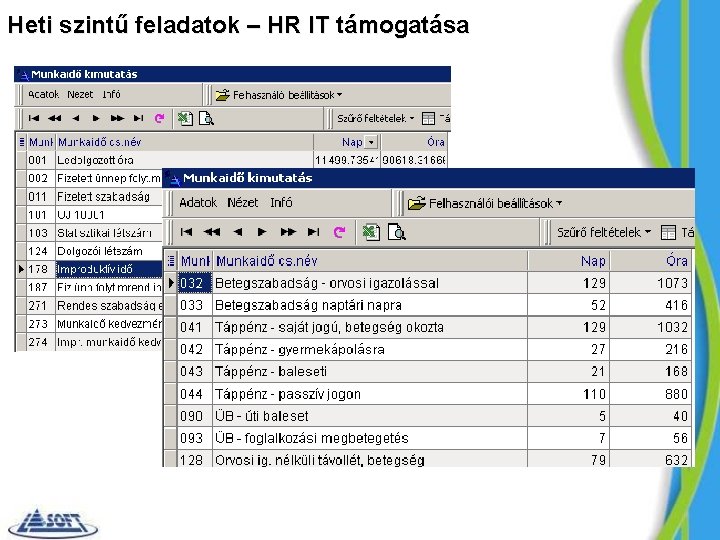Select row Táppénz - passzív jogon
Screen dimensions: 720x540
point(428,394)
